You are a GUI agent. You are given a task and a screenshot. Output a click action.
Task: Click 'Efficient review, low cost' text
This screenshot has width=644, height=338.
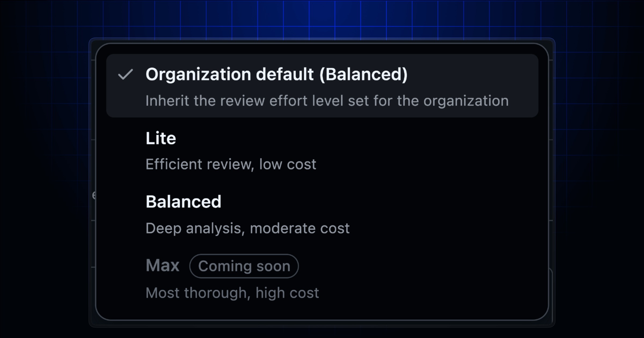(231, 164)
